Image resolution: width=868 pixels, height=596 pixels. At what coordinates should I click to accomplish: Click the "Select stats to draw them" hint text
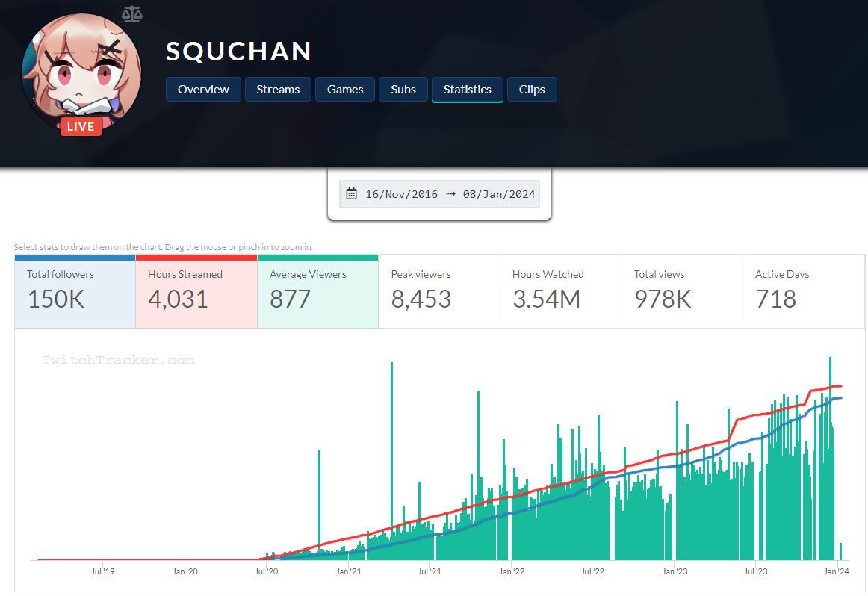(x=164, y=246)
